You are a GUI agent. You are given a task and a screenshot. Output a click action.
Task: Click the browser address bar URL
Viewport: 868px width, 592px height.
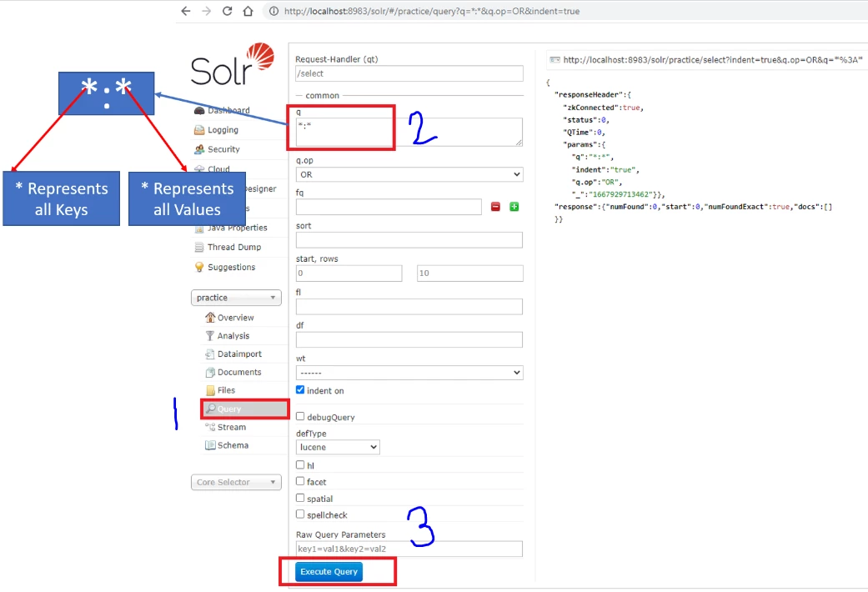(x=432, y=11)
